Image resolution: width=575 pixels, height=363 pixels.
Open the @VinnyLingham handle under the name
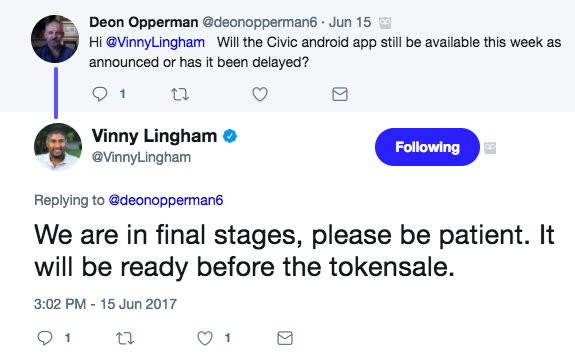[x=141, y=157]
